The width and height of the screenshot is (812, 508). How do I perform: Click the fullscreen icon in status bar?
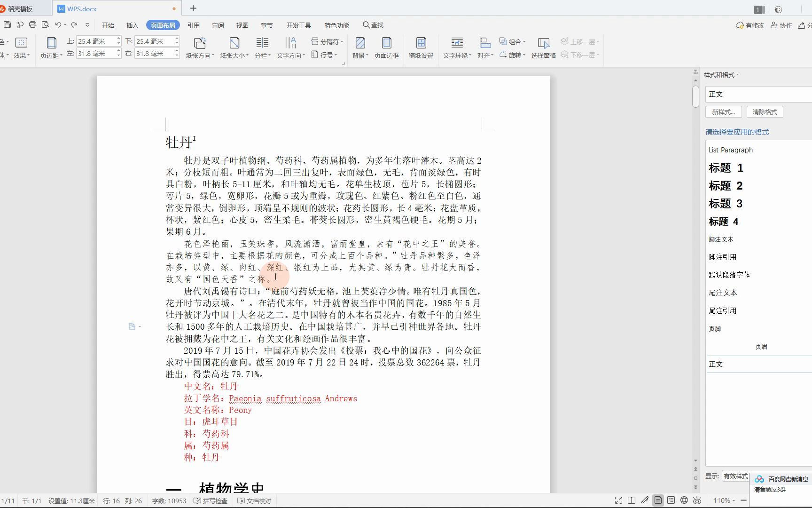(x=618, y=500)
